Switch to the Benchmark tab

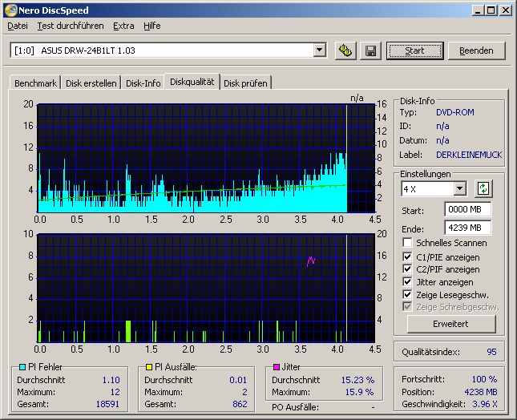pos(35,83)
